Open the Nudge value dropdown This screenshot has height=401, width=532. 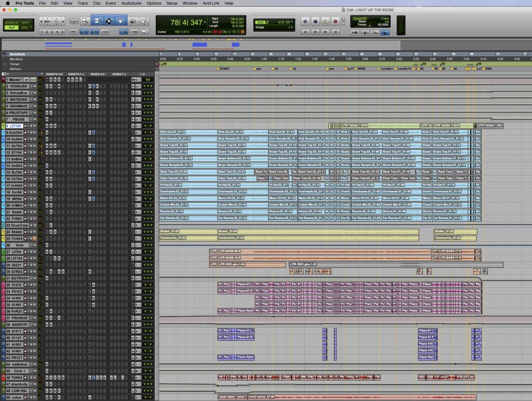291,27
